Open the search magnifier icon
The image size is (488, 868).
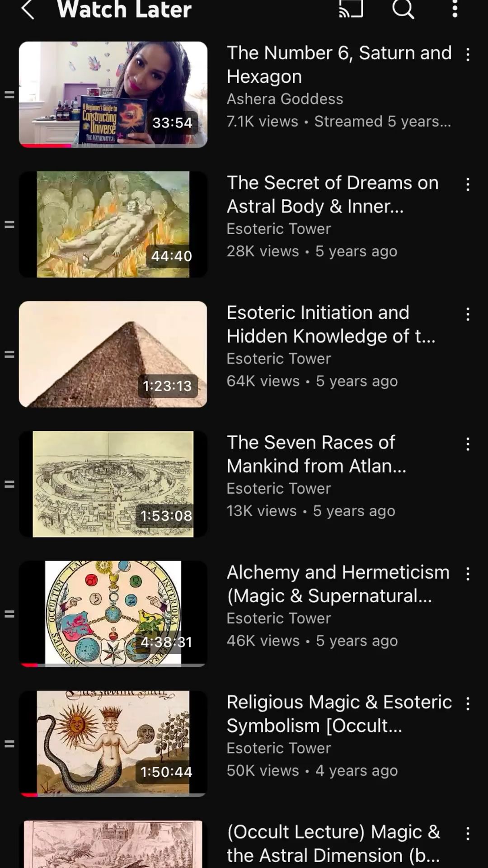pyautogui.click(x=403, y=9)
